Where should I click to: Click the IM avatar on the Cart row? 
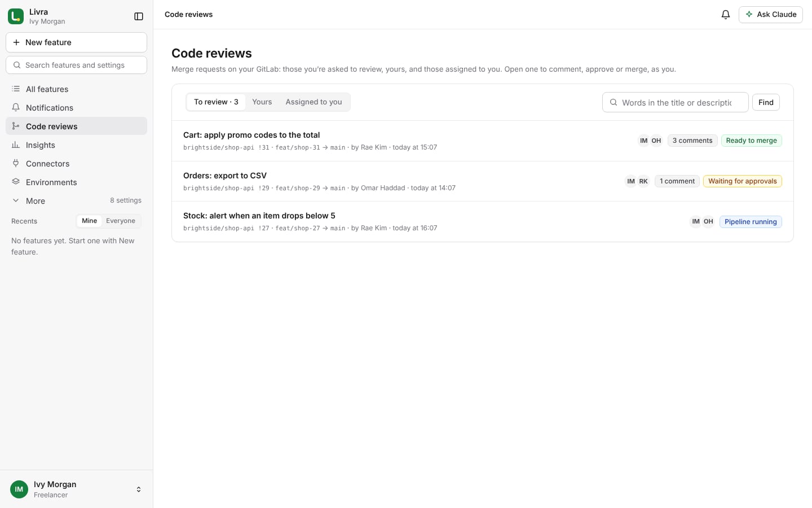[643, 141]
